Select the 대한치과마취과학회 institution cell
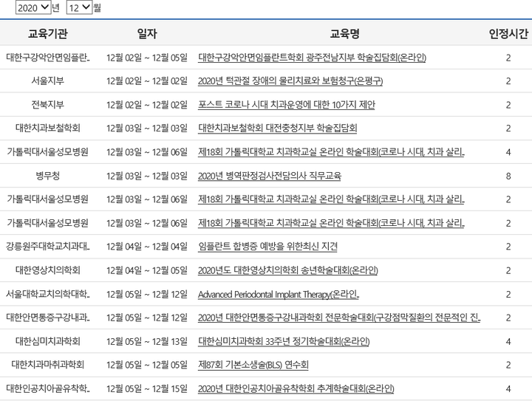The image size is (532, 401). [x=48, y=365]
